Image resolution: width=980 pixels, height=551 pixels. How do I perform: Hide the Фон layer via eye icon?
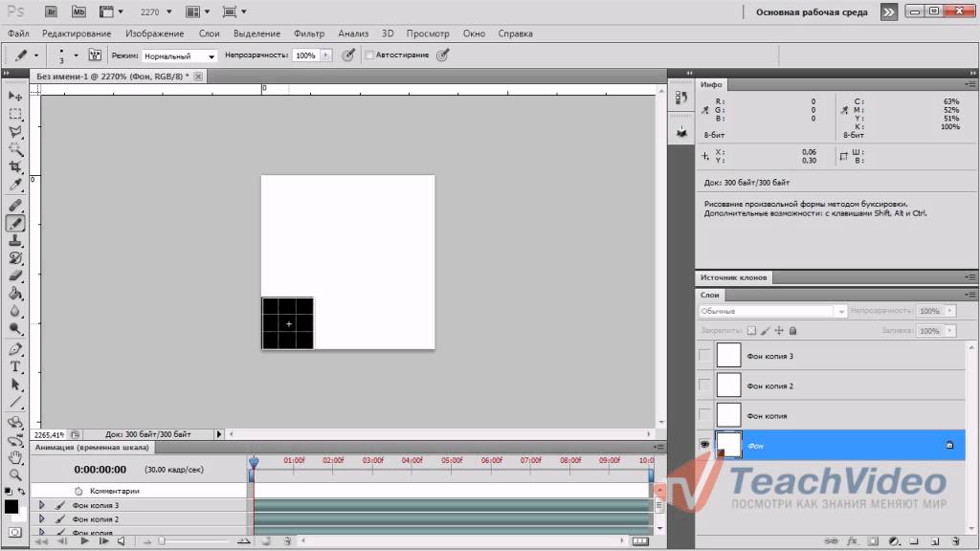pos(705,445)
